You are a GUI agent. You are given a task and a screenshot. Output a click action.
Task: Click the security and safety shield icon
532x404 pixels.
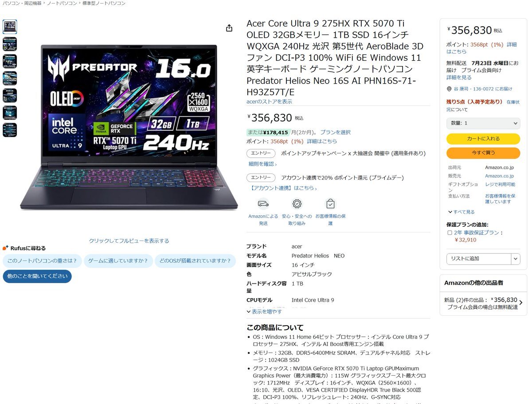click(297, 204)
